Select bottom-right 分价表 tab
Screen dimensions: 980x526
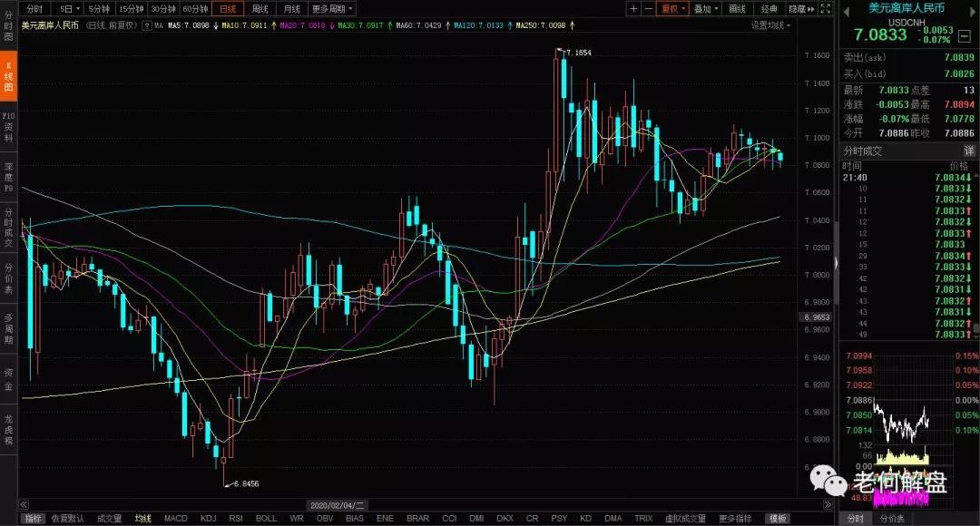click(x=892, y=519)
